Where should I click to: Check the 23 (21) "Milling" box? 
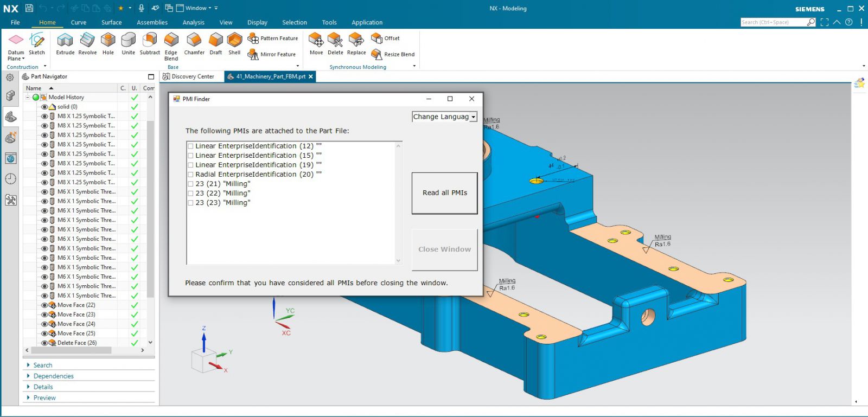point(190,184)
